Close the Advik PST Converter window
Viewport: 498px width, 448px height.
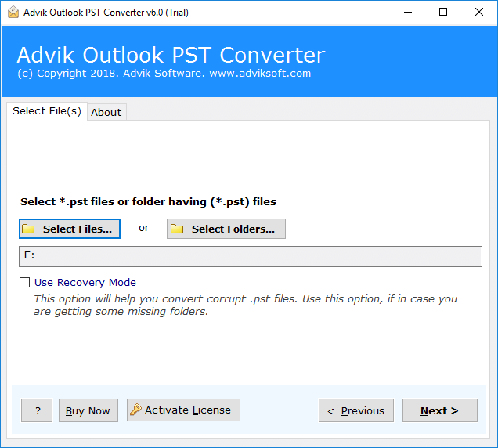(479, 12)
